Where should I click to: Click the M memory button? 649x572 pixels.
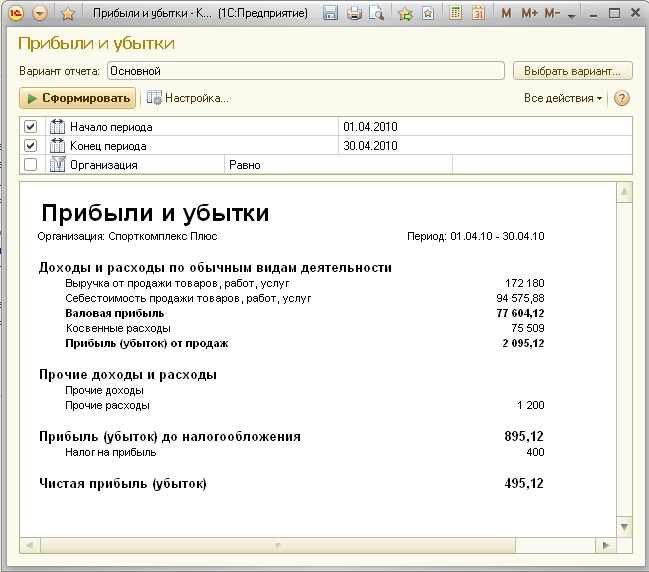[x=506, y=14]
